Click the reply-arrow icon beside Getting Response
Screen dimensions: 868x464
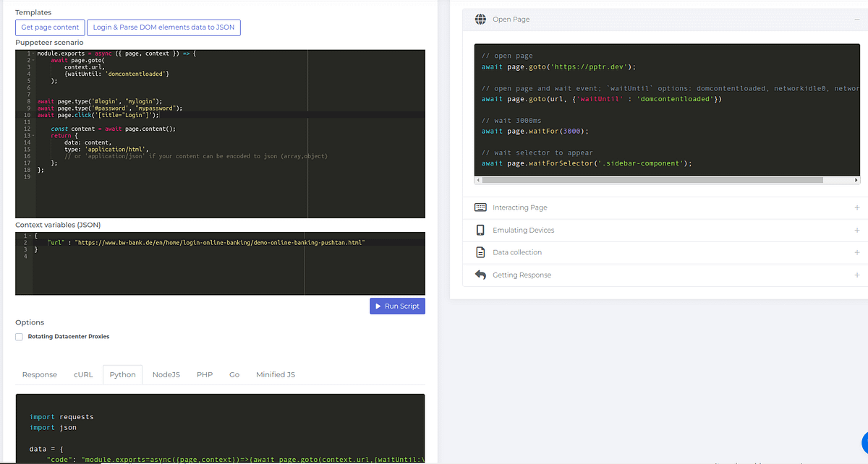480,275
